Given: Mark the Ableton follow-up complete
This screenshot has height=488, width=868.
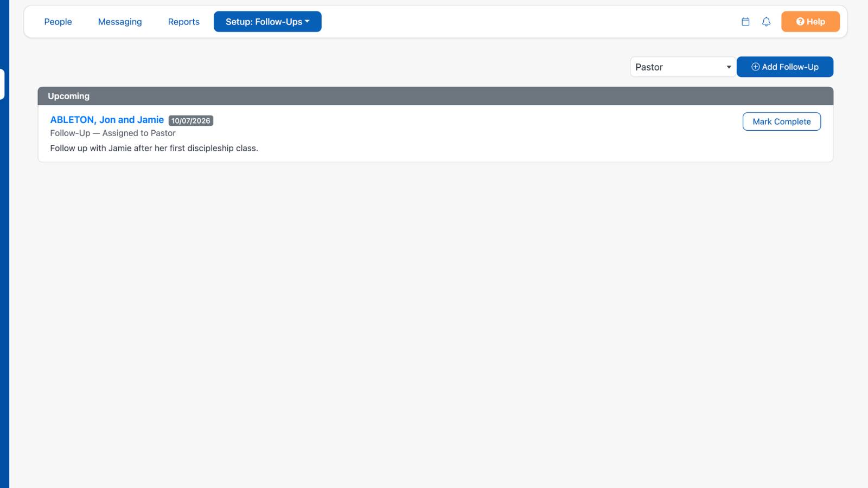Looking at the screenshot, I should point(782,121).
